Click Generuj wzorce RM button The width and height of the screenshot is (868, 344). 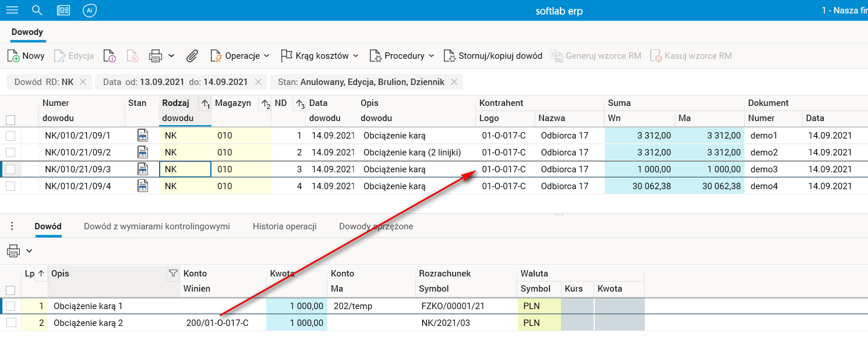coord(595,56)
